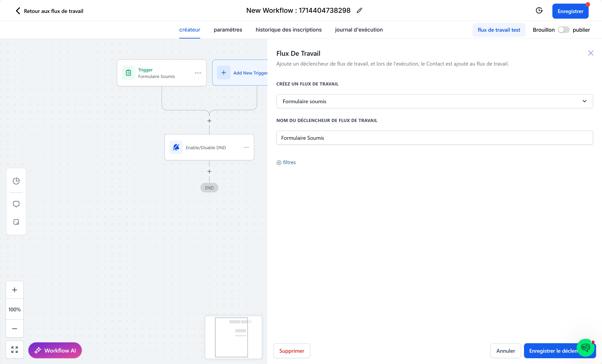Select the Enable/Disable DND action node
This screenshot has width=602, height=364.
[x=209, y=147]
